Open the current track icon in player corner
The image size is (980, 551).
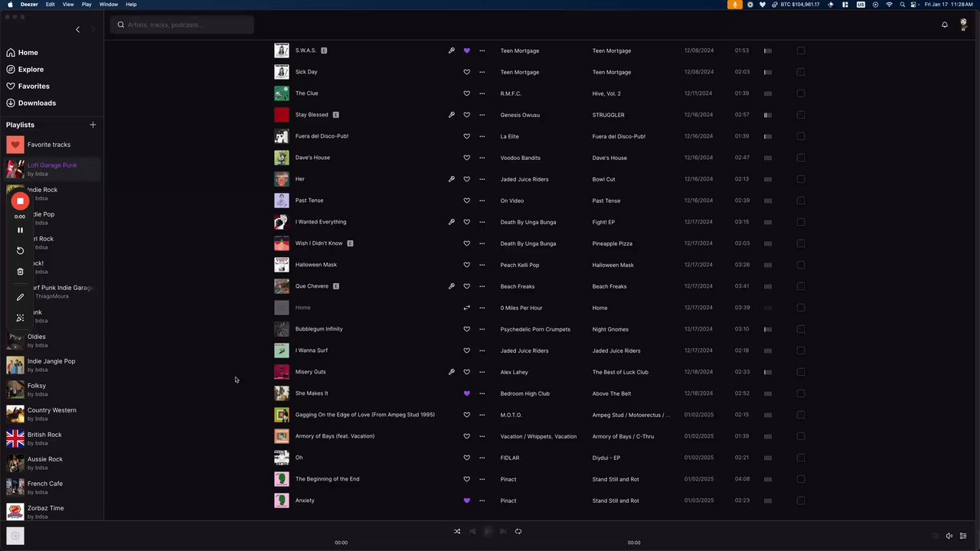point(15,536)
